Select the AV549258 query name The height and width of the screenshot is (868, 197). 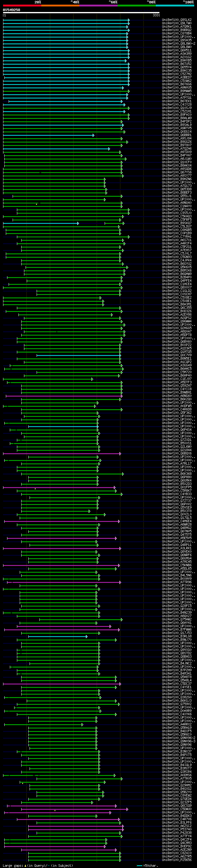point(11,10)
